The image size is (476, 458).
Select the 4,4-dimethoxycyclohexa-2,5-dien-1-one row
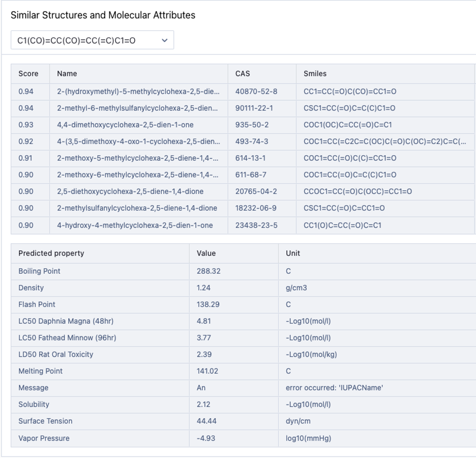tap(125, 125)
